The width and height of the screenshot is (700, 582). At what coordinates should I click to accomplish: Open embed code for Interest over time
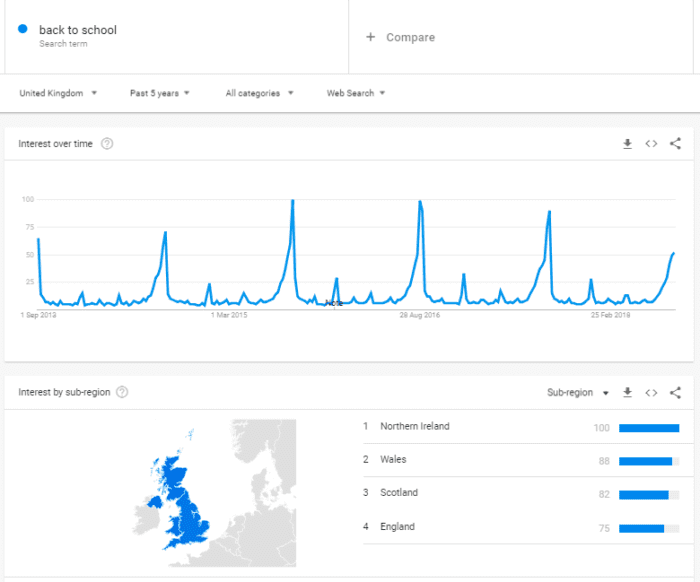point(651,144)
